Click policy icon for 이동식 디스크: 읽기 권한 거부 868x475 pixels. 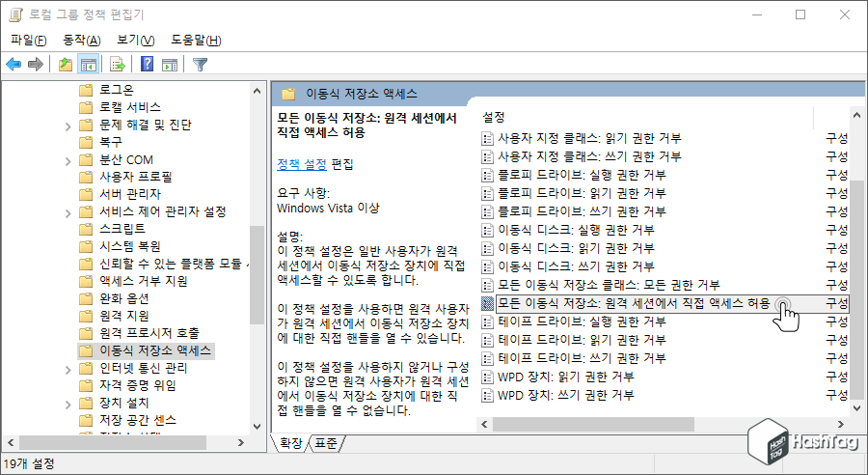487,248
